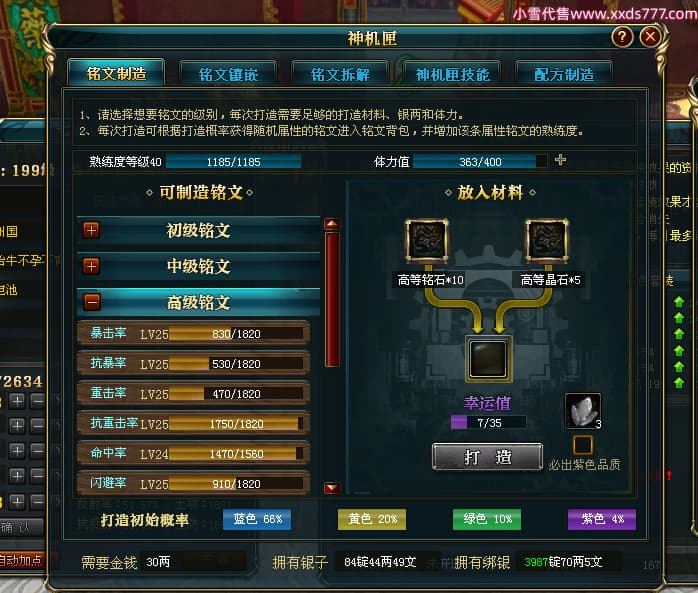Click the scrollbar down arrow icon
The width and height of the screenshot is (698, 593).
[x=332, y=488]
